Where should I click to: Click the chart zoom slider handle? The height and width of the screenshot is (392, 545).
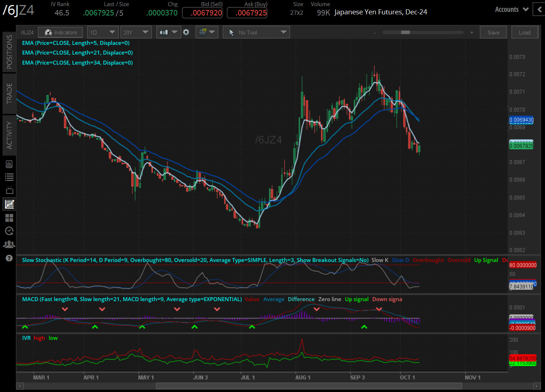pos(405,32)
